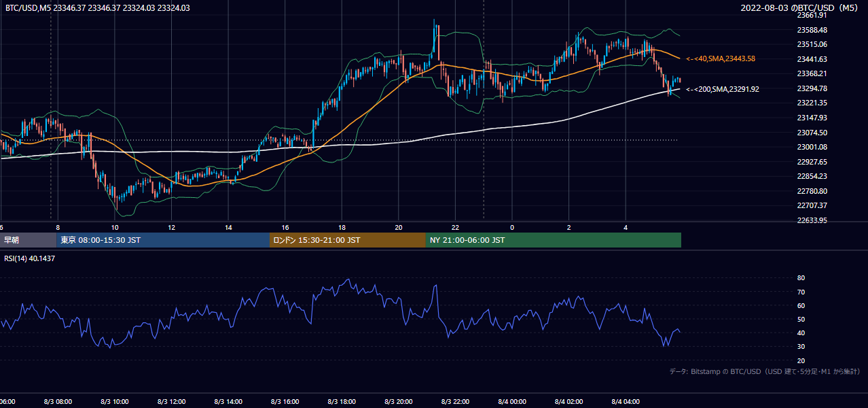Click price axis value 23074.50

(812, 132)
